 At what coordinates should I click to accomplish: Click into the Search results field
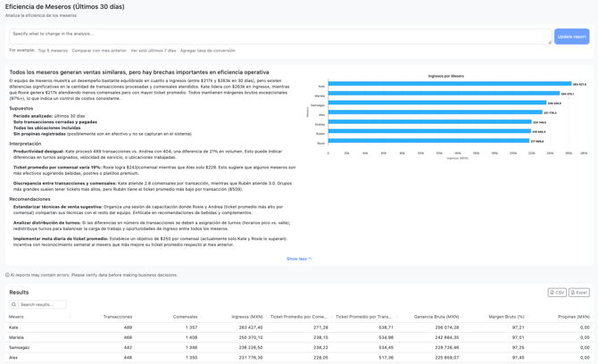tap(42, 304)
